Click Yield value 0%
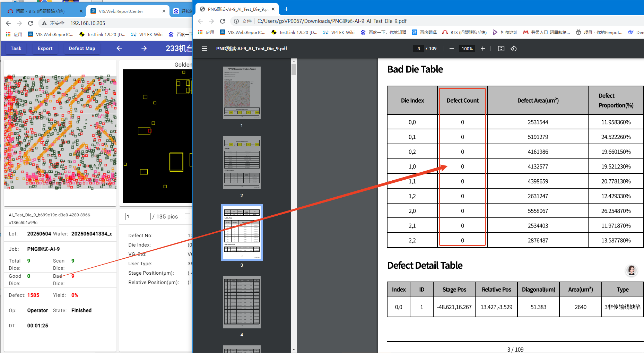The width and height of the screenshot is (644, 353). 75,295
